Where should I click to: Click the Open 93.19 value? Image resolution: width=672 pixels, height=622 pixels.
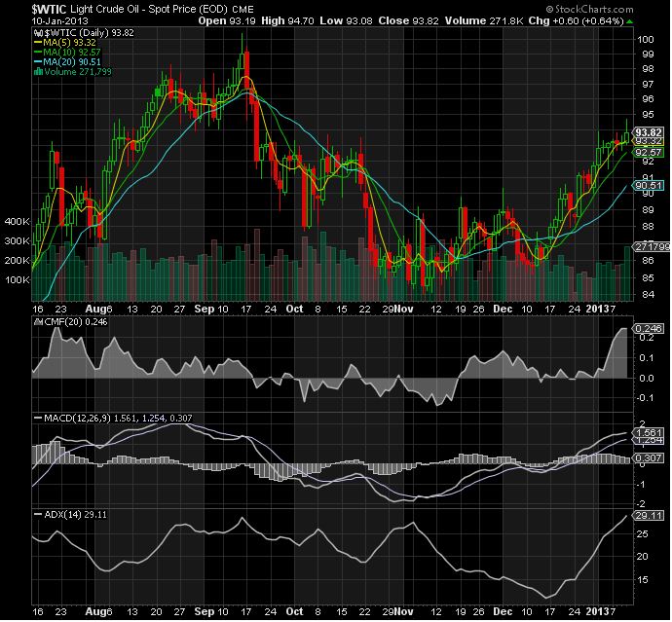[x=227, y=20]
